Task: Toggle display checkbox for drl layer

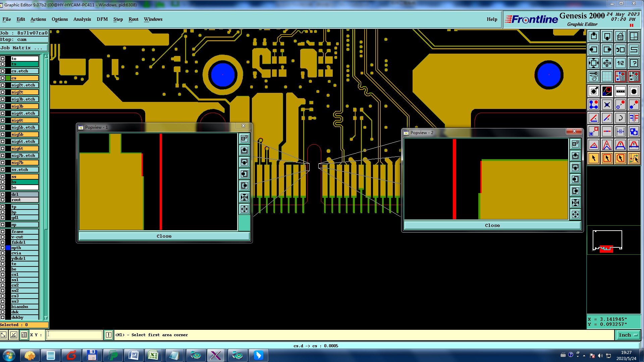Action: (3, 194)
